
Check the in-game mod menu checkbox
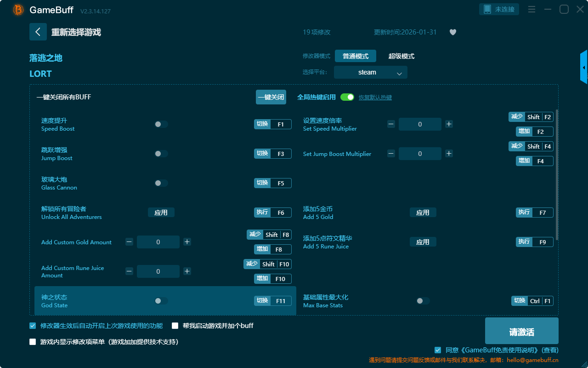pyautogui.click(x=33, y=342)
